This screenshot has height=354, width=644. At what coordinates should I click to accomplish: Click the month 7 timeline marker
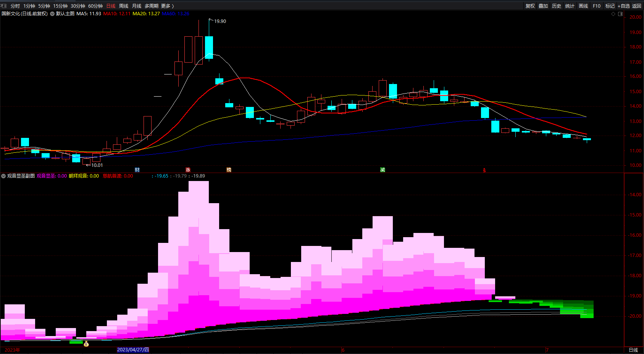tap(547, 350)
